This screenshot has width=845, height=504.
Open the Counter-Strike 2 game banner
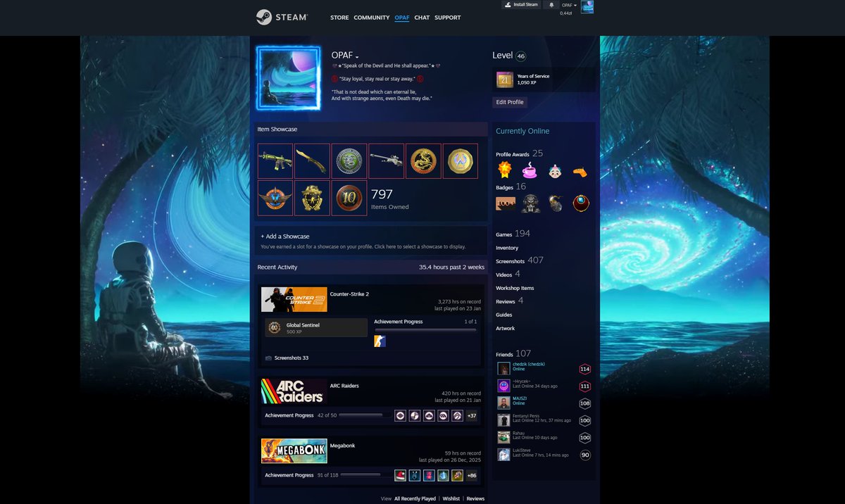[294, 299]
